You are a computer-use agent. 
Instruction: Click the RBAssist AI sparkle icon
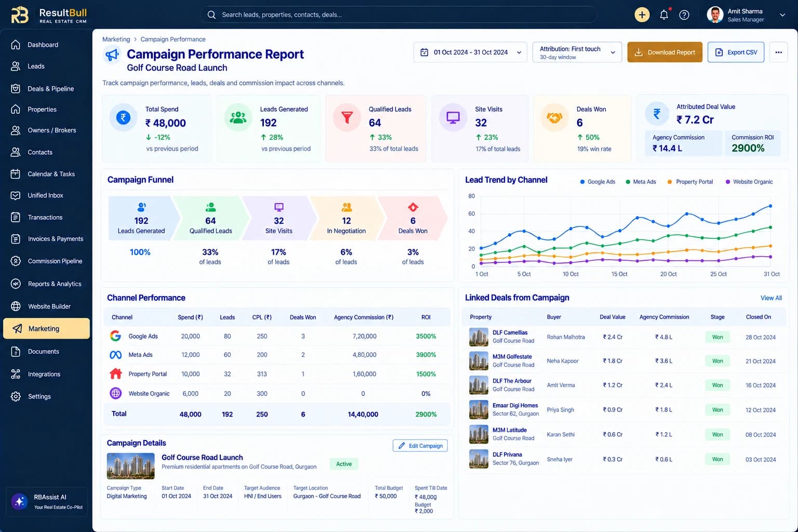20,501
